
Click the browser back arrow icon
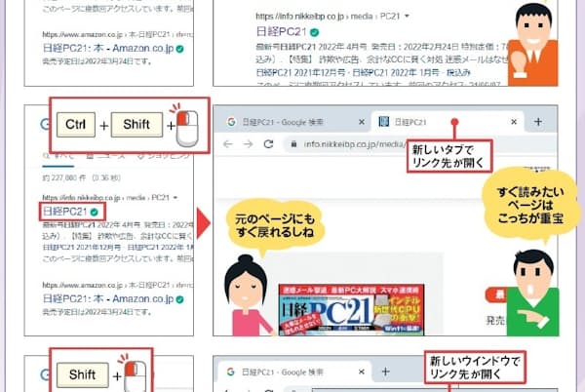coord(227,144)
